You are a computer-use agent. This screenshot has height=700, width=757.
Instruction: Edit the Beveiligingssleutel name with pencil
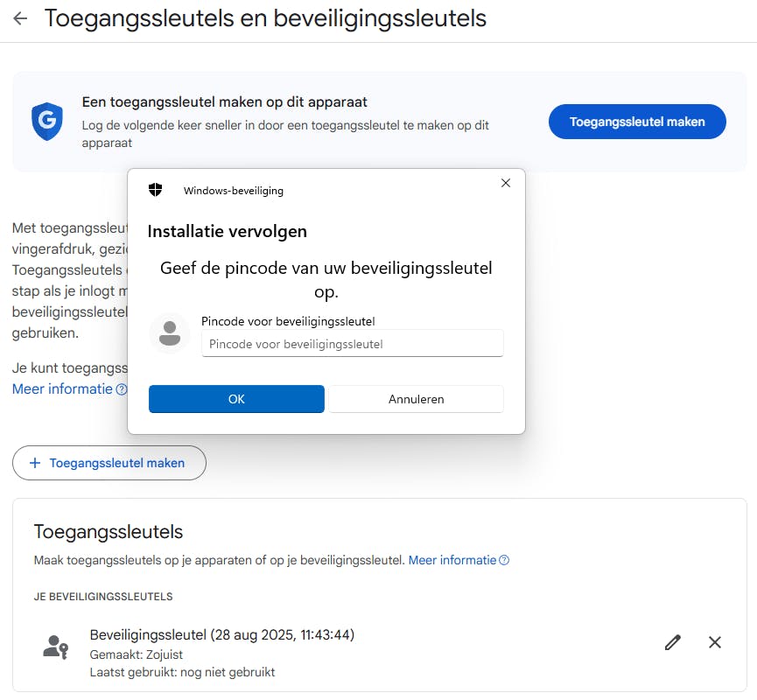click(672, 642)
